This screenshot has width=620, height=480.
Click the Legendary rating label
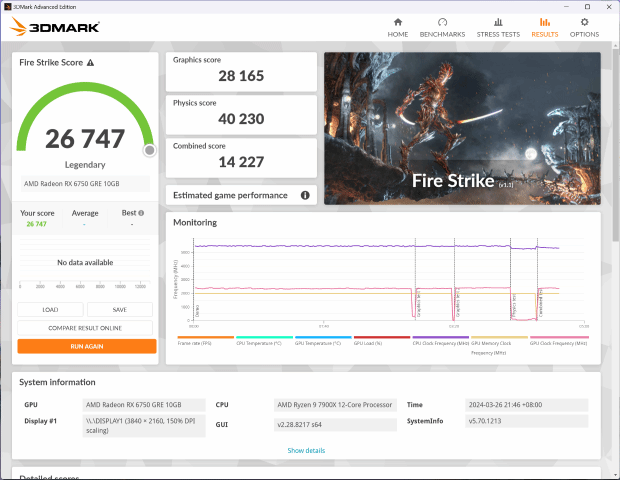(x=85, y=165)
